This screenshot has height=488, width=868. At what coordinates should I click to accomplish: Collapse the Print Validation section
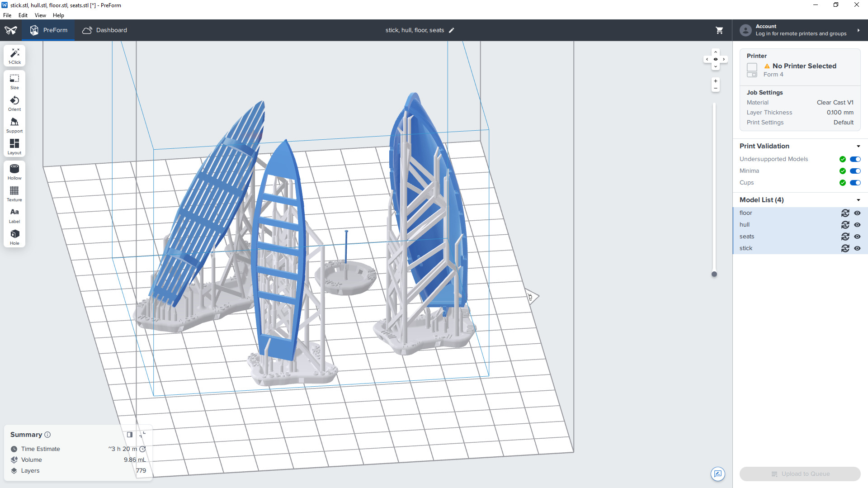tap(858, 146)
